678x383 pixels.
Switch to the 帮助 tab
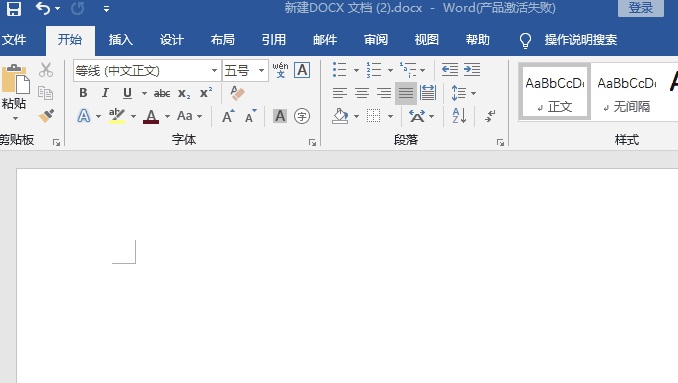(478, 40)
